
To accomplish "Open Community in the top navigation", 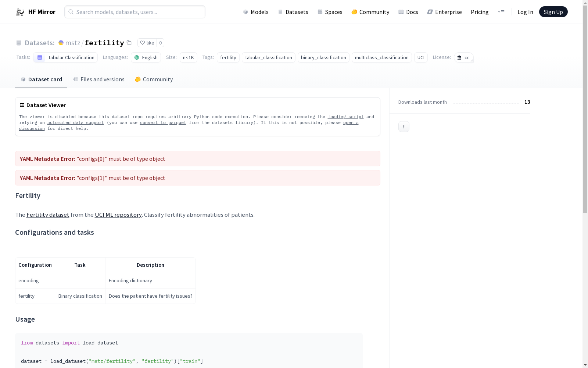I will click(370, 12).
